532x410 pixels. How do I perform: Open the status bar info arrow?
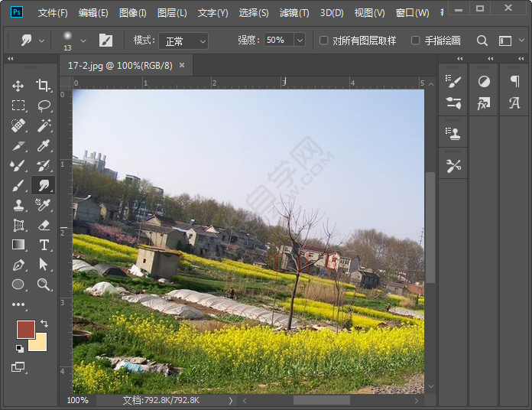pos(231,401)
